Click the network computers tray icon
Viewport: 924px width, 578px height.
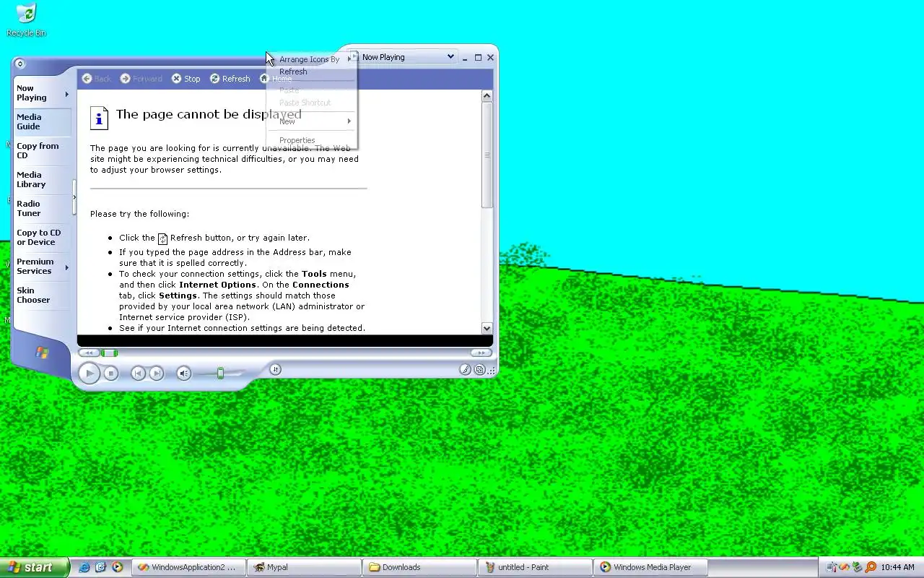click(832, 567)
